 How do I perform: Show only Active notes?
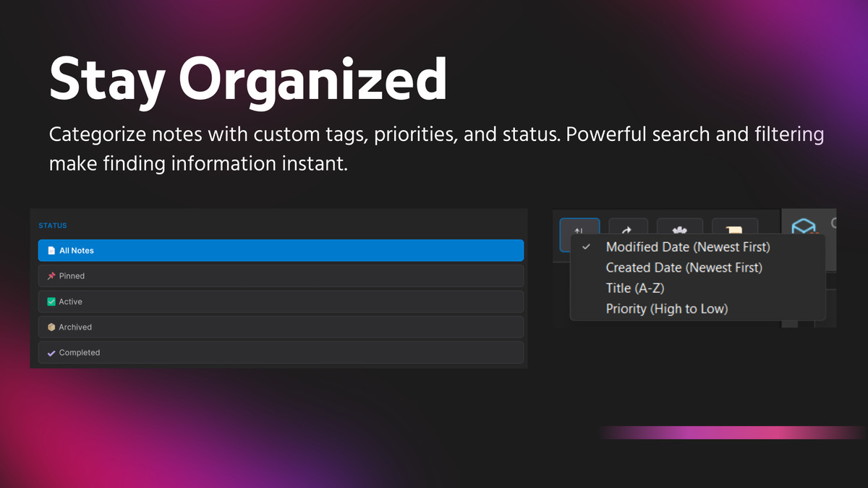pyautogui.click(x=281, y=301)
